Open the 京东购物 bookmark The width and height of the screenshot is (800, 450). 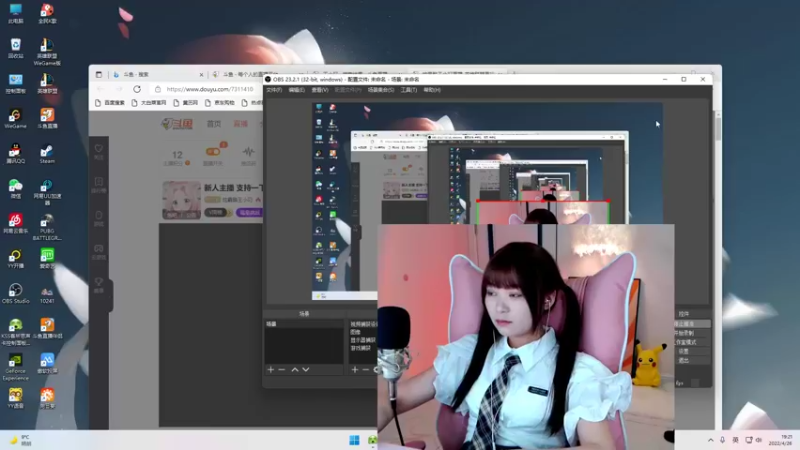pos(220,103)
